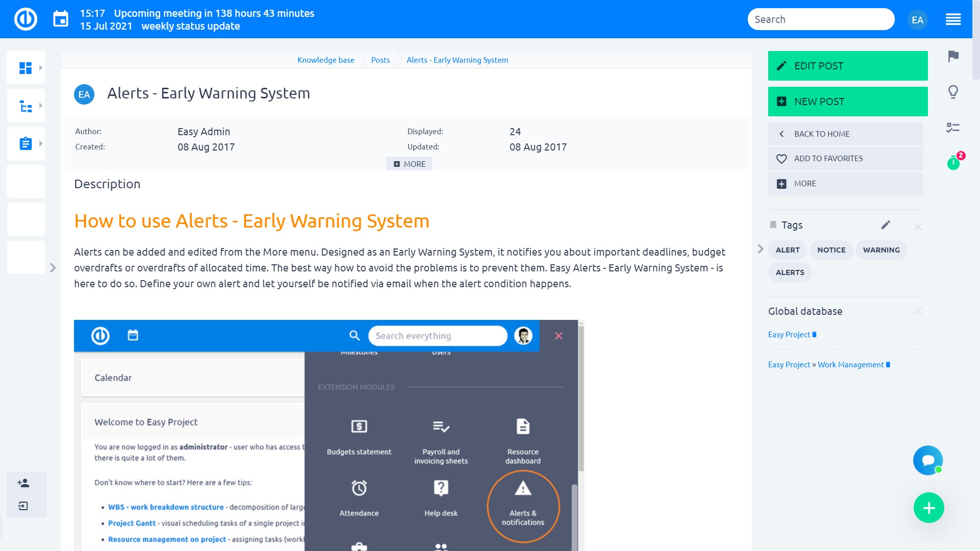
Task: Click the stopwatch timer icon with badge
Action: 953,163
